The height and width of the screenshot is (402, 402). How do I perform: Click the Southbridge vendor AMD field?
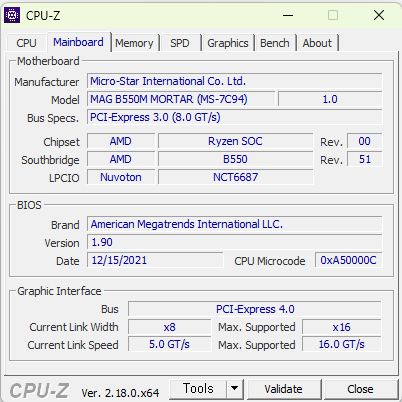tap(121, 159)
